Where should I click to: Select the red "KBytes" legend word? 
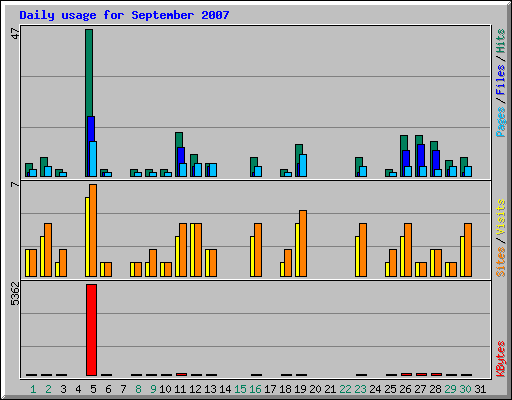point(501,359)
